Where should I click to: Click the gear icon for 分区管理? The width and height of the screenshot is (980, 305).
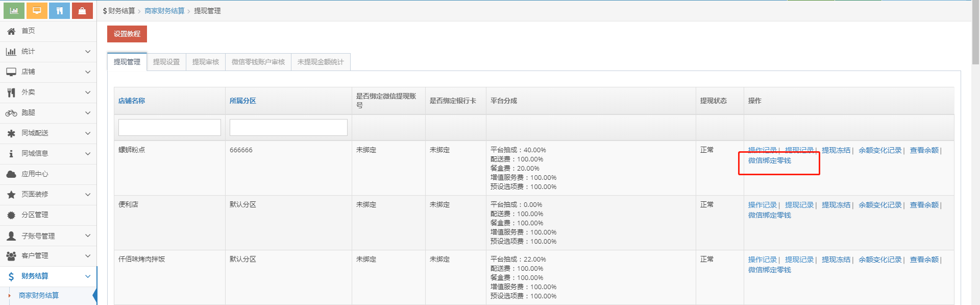[x=11, y=215]
